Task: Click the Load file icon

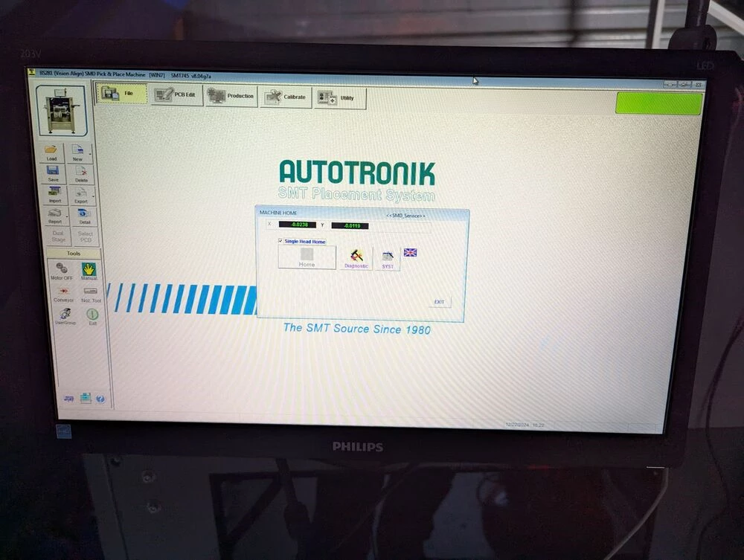Action: coord(52,152)
